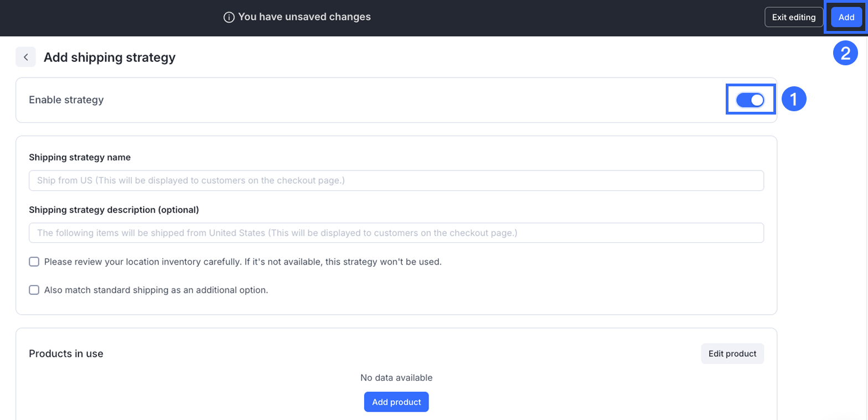Click the "Please review your location inventory" label
This screenshot has width=868, height=420.
click(242, 262)
